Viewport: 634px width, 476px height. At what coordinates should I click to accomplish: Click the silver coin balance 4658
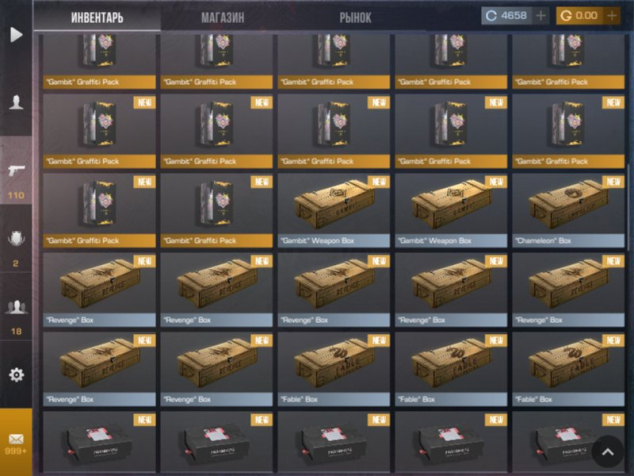tap(507, 16)
